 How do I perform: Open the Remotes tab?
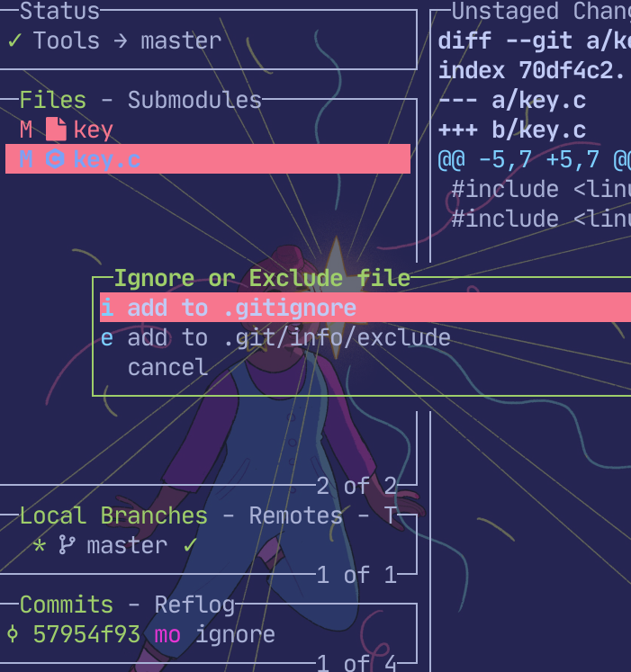[x=296, y=515]
